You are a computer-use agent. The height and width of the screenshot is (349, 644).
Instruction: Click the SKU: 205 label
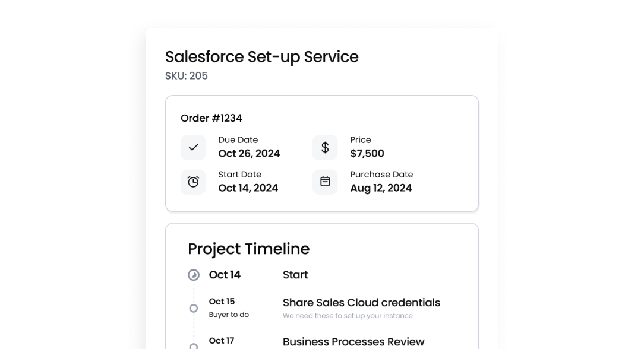[187, 76]
